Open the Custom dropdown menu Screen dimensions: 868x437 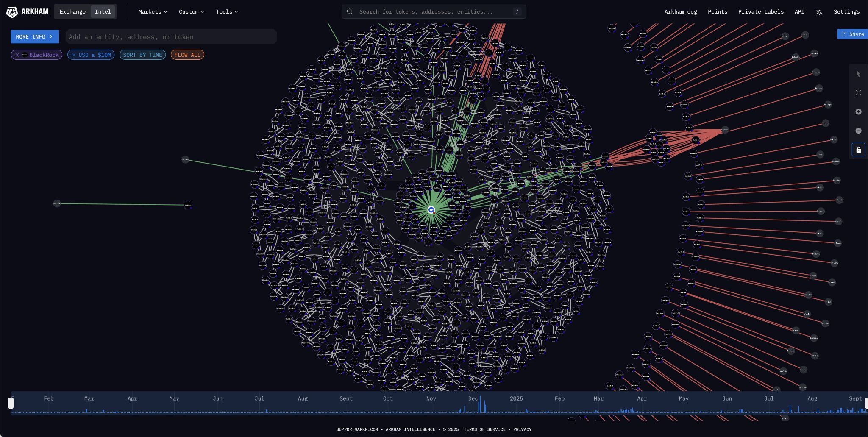point(192,11)
